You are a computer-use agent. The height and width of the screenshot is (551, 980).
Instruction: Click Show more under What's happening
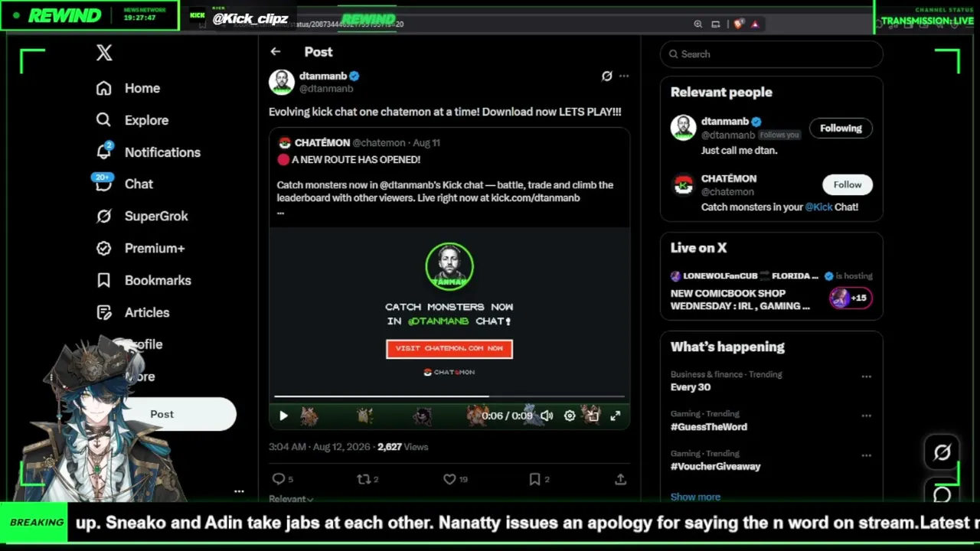tap(695, 497)
